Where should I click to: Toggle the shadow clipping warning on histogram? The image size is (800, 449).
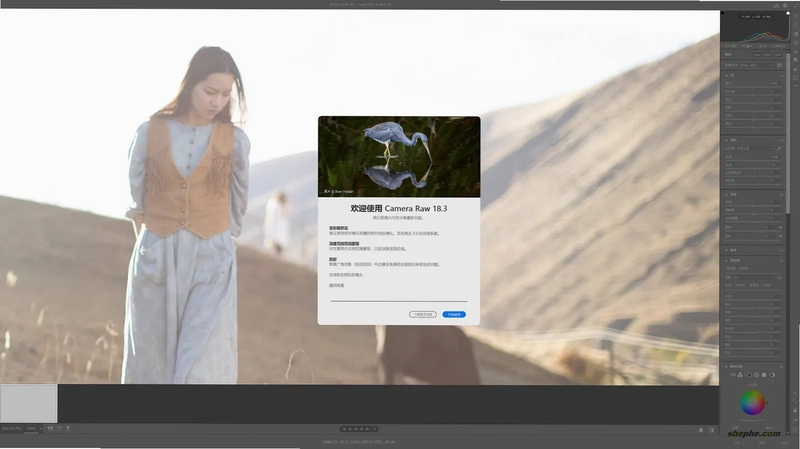coord(722,13)
